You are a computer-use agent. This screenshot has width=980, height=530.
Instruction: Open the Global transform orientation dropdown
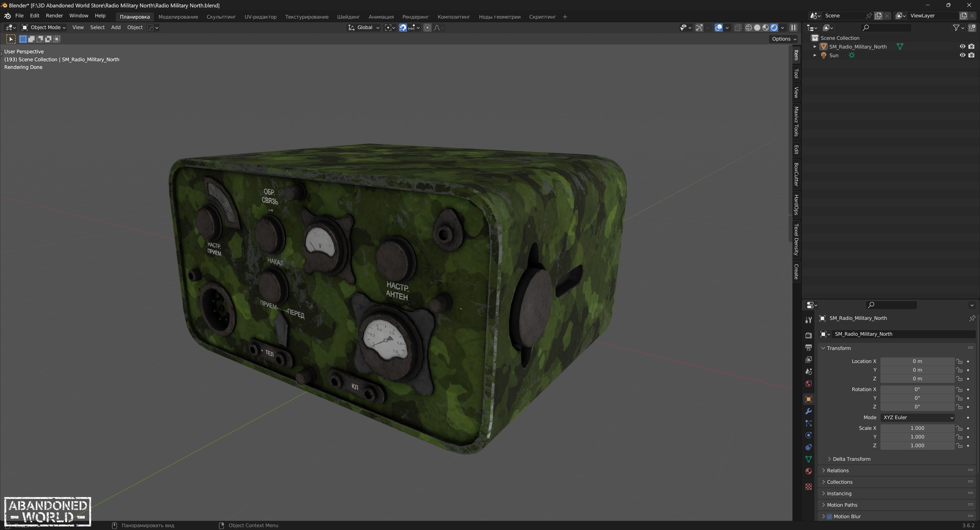363,27
